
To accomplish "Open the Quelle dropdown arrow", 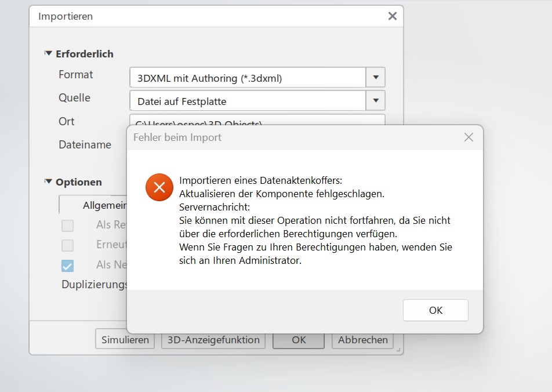I will tap(376, 101).
